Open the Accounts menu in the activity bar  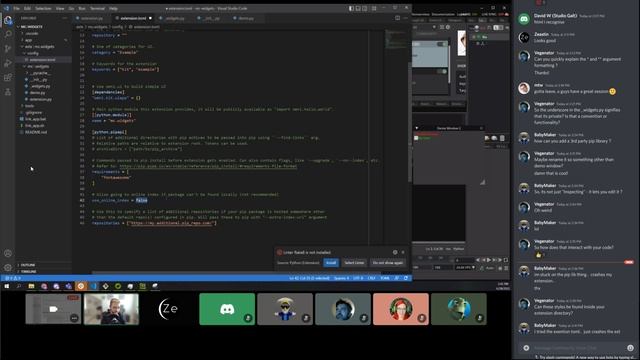pyautogui.click(x=8, y=253)
